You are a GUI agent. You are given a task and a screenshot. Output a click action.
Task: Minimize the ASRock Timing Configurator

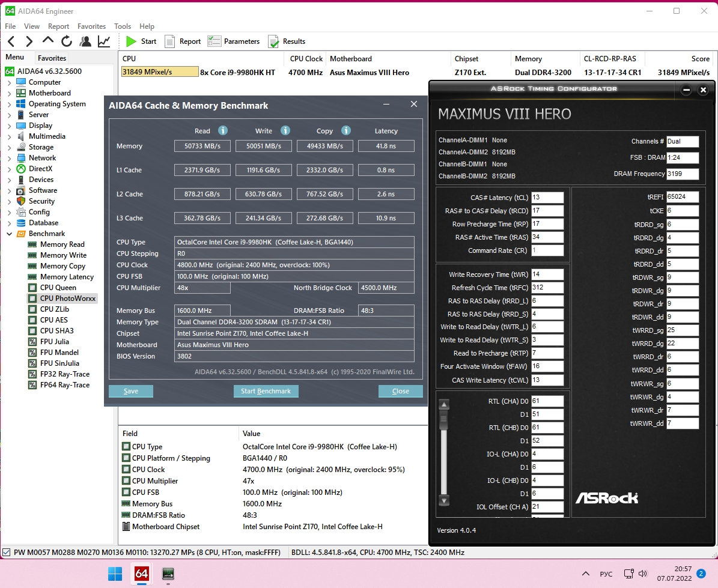pyautogui.click(x=686, y=89)
